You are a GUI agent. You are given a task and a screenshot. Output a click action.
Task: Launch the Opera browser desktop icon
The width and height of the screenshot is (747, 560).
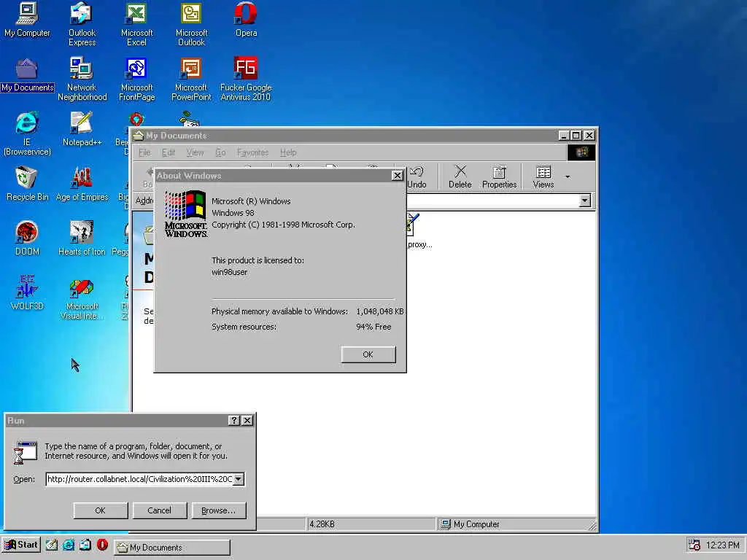[246, 20]
